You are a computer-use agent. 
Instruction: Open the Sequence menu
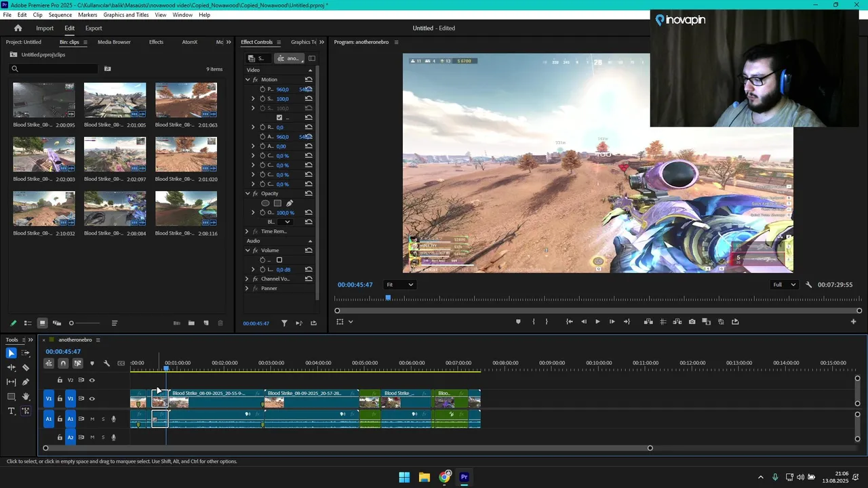click(60, 15)
